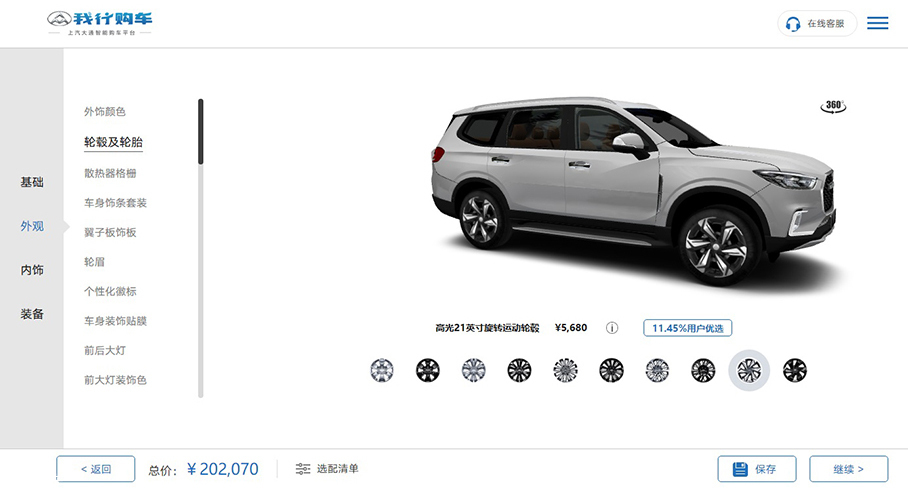Click the 我行购车 logo
Viewport: 908px width, 495px height.
(x=100, y=23)
